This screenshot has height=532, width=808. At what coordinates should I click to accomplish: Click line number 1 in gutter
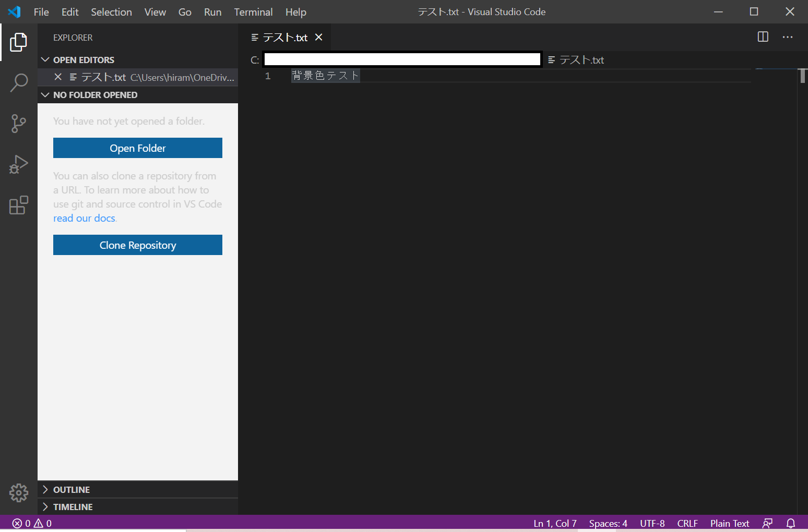click(x=268, y=76)
